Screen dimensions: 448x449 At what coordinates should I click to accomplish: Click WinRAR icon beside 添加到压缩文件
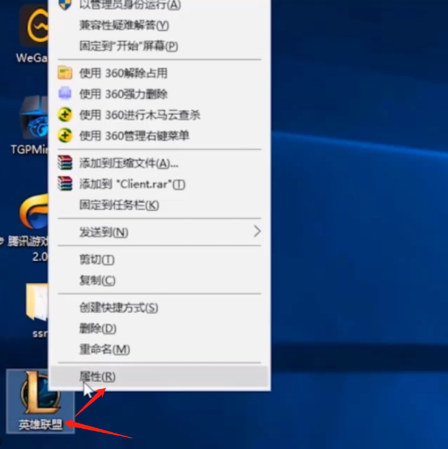point(65,163)
